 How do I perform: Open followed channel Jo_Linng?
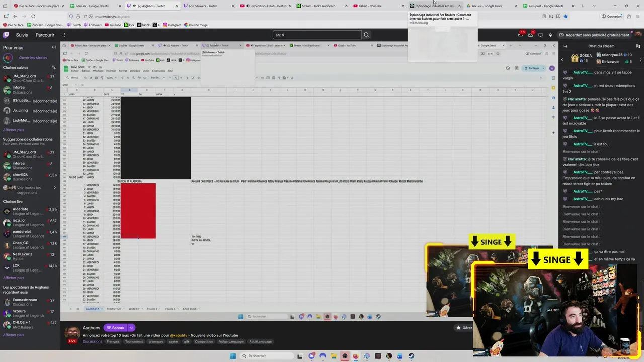30,111
